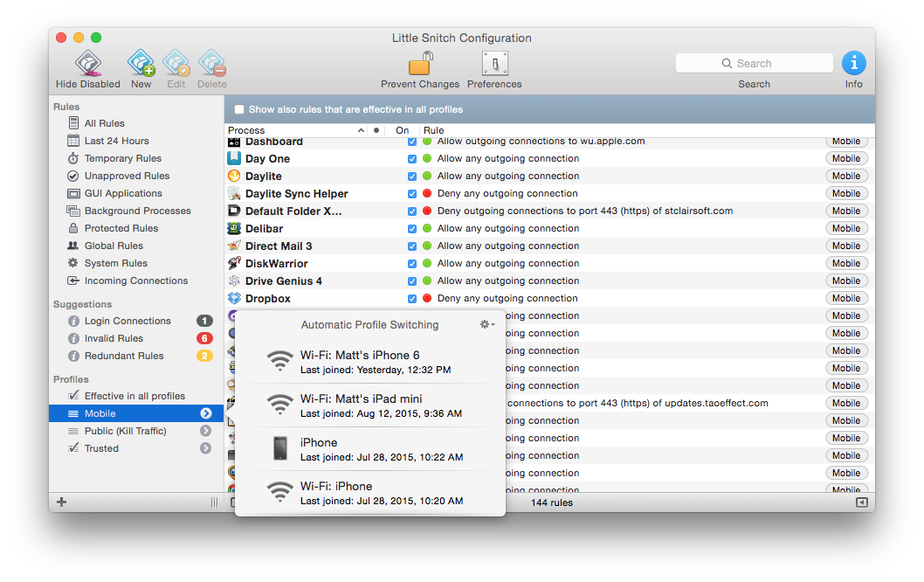Click the DiskWarrior app icon
This screenshot has height=582, width=924.
[x=234, y=263]
